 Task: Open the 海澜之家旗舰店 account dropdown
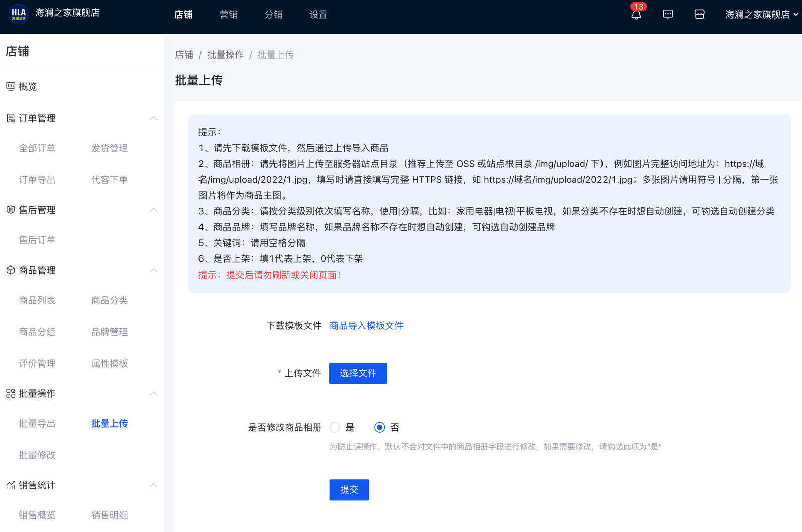tap(761, 15)
